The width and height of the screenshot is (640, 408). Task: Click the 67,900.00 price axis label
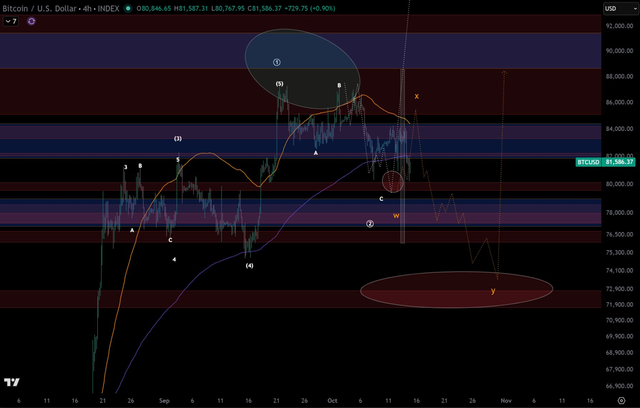click(x=620, y=369)
